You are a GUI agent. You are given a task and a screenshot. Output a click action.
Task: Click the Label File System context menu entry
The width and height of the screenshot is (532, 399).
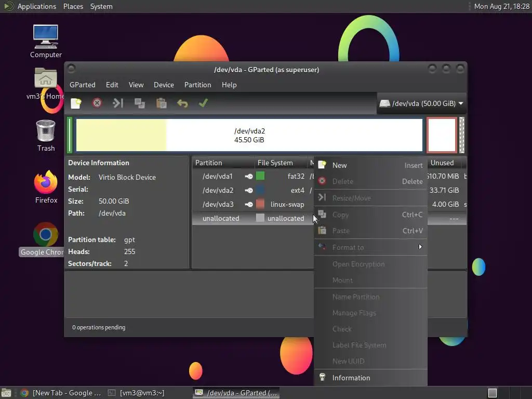[x=370, y=345]
